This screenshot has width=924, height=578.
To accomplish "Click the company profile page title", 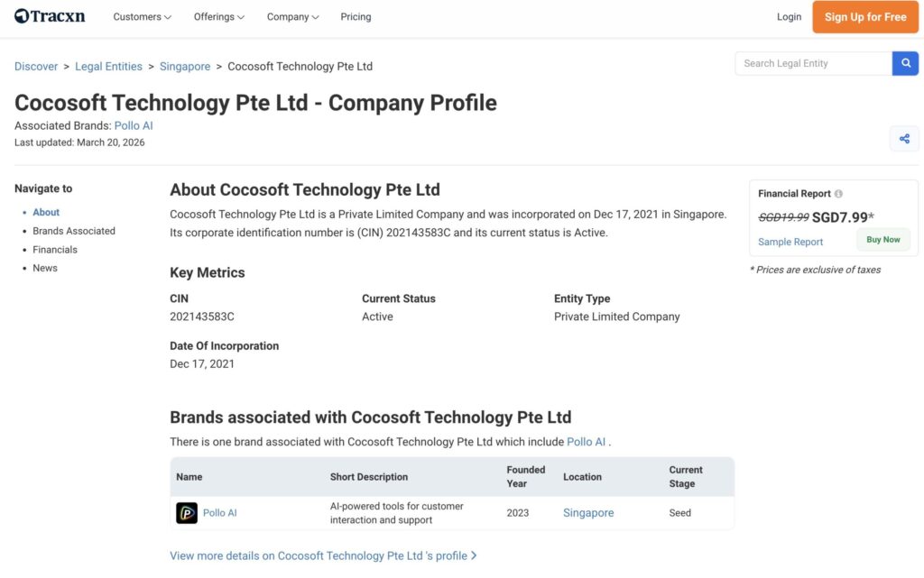I will (255, 103).
